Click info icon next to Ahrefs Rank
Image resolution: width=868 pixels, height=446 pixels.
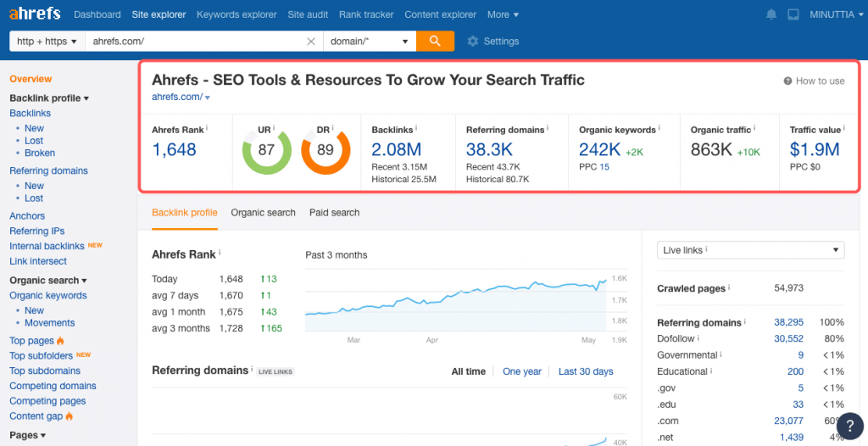(207, 129)
